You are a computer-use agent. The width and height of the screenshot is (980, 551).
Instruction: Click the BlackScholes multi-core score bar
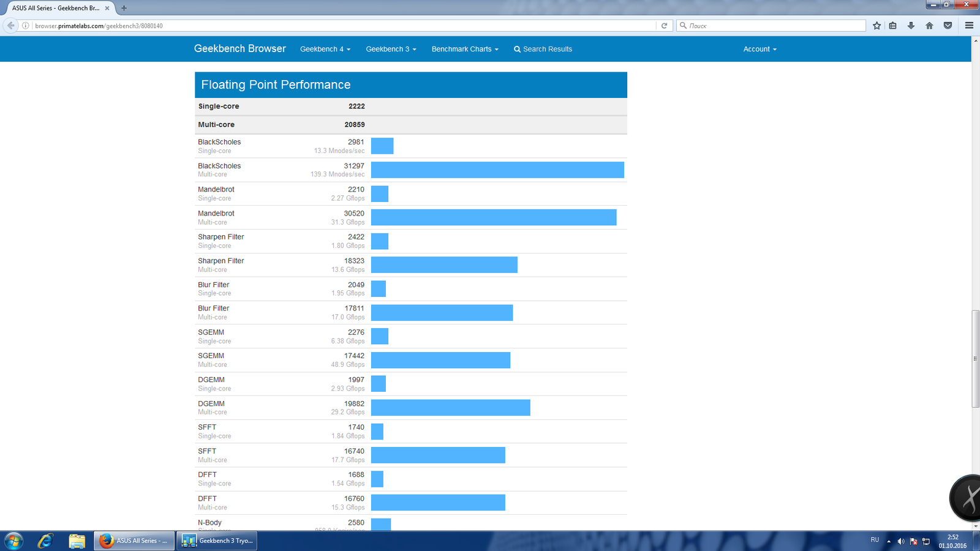[497, 170]
